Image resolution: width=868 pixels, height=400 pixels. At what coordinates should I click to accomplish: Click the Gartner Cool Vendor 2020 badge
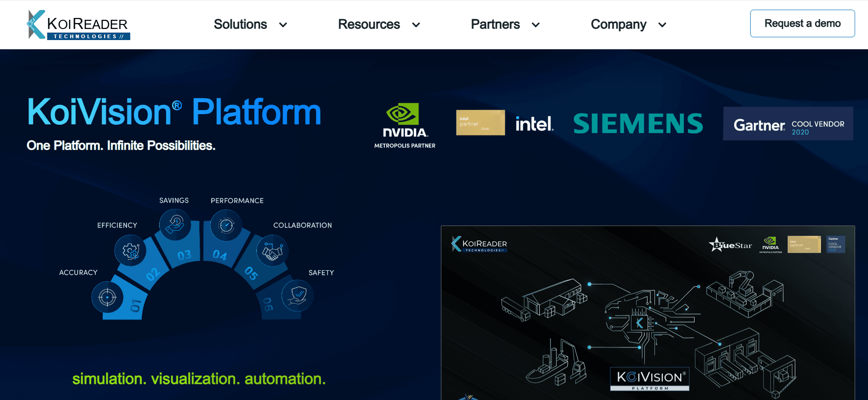788,124
